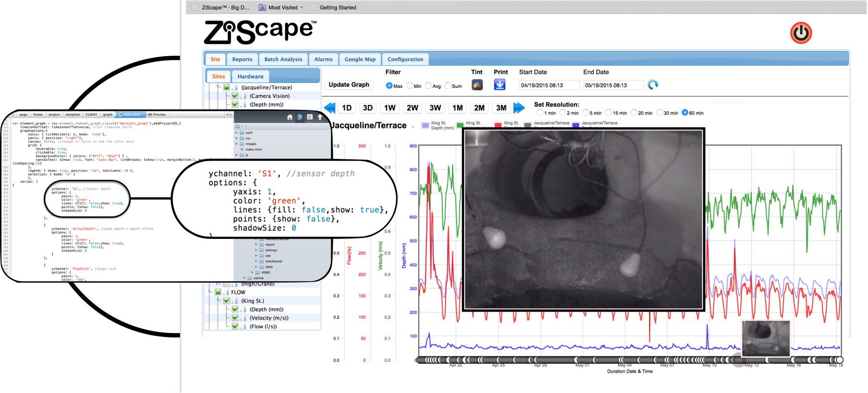Image resolution: width=868 pixels, height=393 pixels.
Task: Click the Start Date input field
Action: (549, 85)
